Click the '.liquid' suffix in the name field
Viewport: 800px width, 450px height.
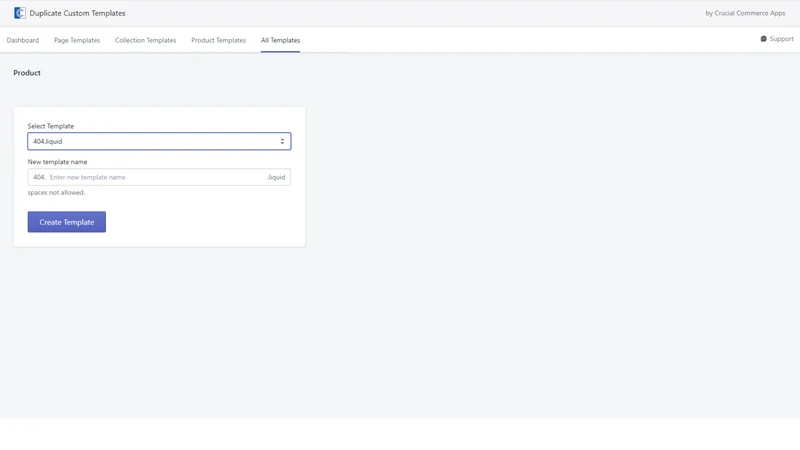(x=276, y=177)
